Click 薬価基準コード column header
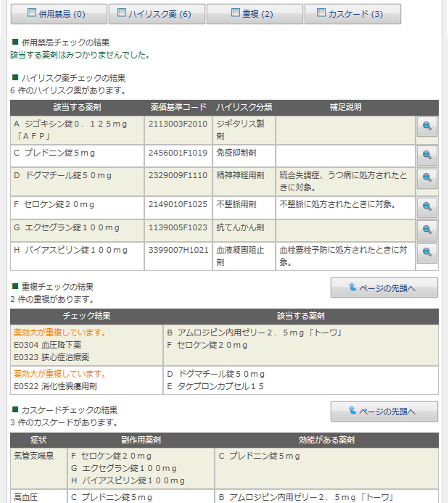Viewport: 448px width, 503px height. (x=178, y=107)
